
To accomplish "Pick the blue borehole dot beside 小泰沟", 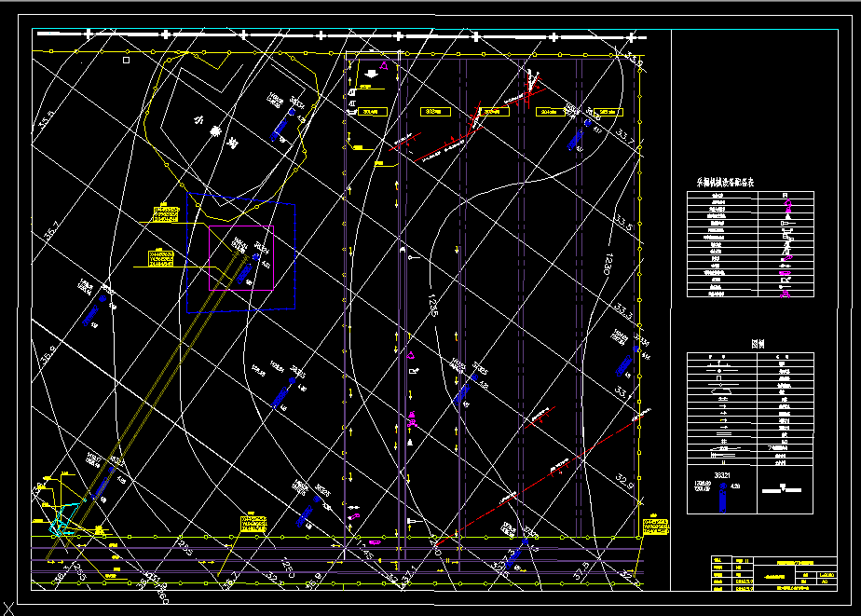I will pyautogui.click(x=293, y=112).
